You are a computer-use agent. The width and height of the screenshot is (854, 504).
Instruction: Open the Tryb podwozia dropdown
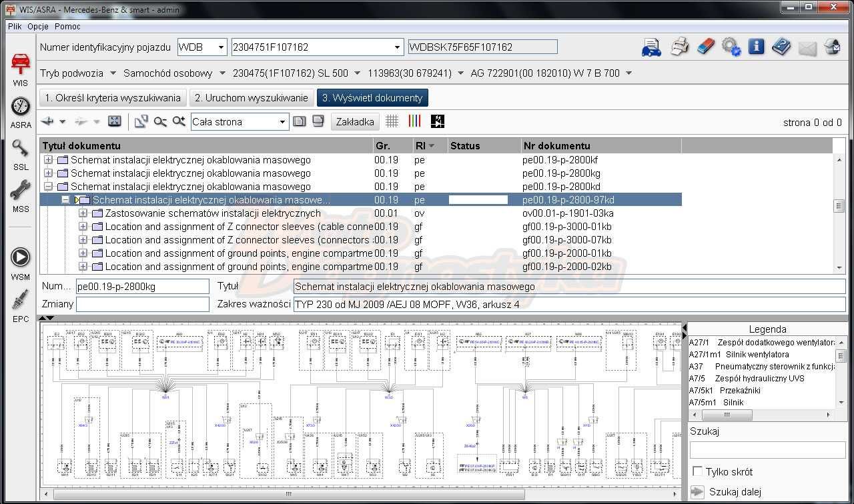(113, 73)
